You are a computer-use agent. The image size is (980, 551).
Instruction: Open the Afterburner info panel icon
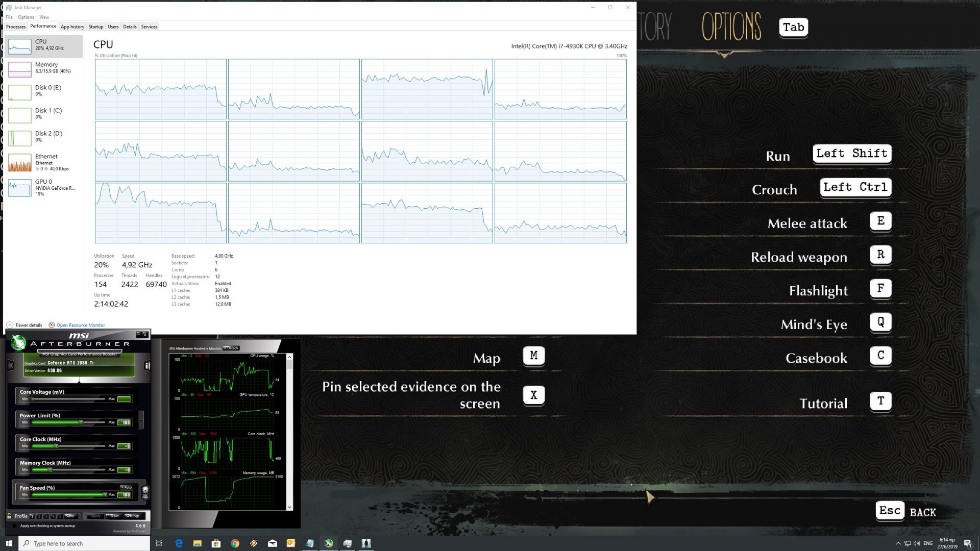pyautogui.click(x=147, y=365)
